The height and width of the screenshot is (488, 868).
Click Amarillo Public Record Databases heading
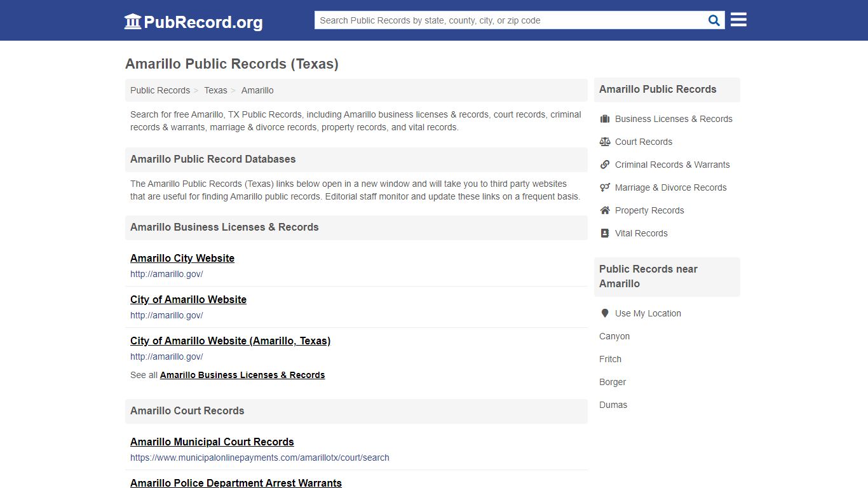[x=213, y=159]
